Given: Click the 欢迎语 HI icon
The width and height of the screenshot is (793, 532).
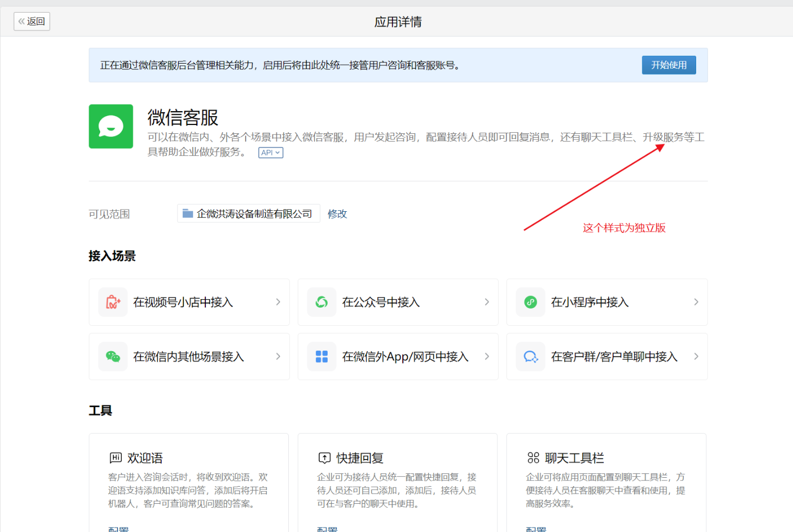Looking at the screenshot, I should click(x=116, y=457).
